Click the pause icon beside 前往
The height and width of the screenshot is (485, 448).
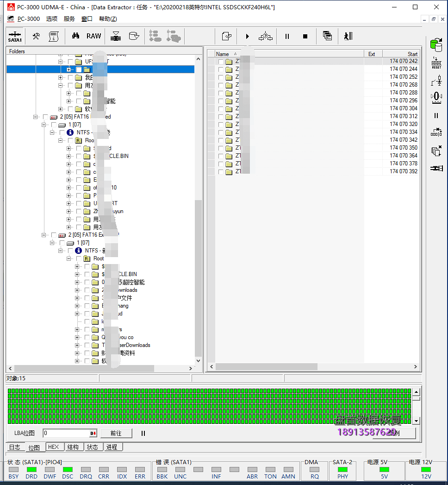(143, 433)
